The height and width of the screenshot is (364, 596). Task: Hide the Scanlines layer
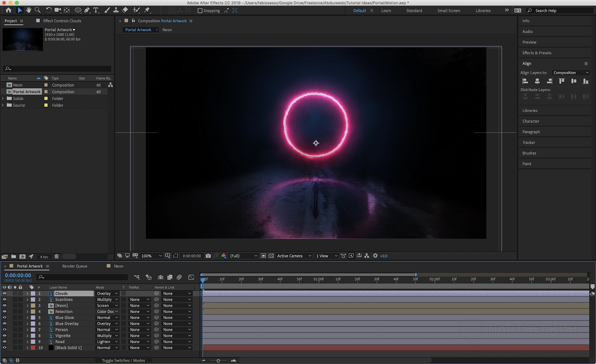(x=4, y=300)
